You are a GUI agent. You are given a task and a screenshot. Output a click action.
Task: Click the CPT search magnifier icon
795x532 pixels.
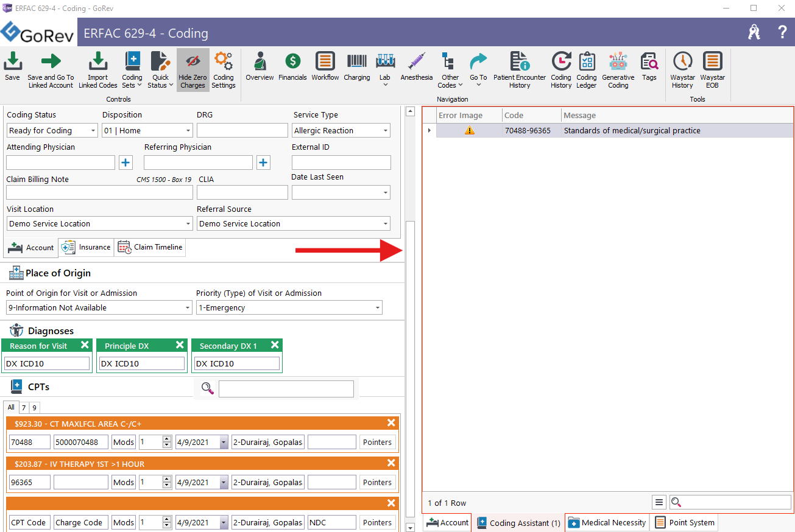tap(208, 388)
